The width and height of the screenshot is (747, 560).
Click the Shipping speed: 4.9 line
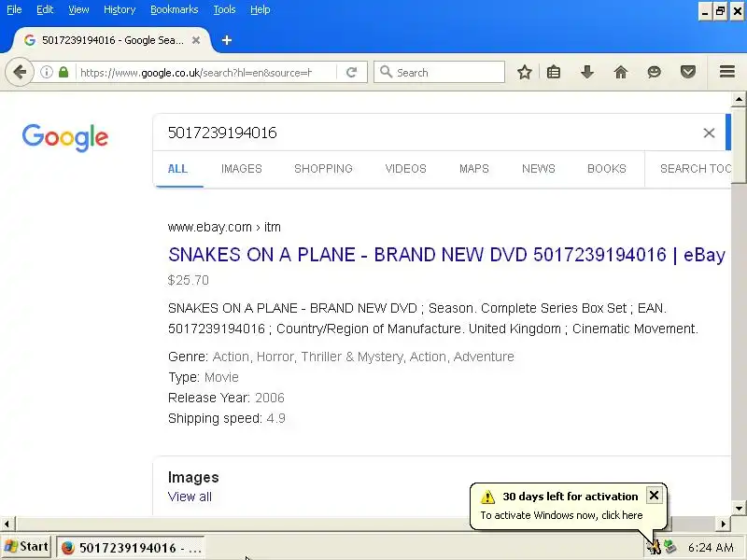(227, 418)
